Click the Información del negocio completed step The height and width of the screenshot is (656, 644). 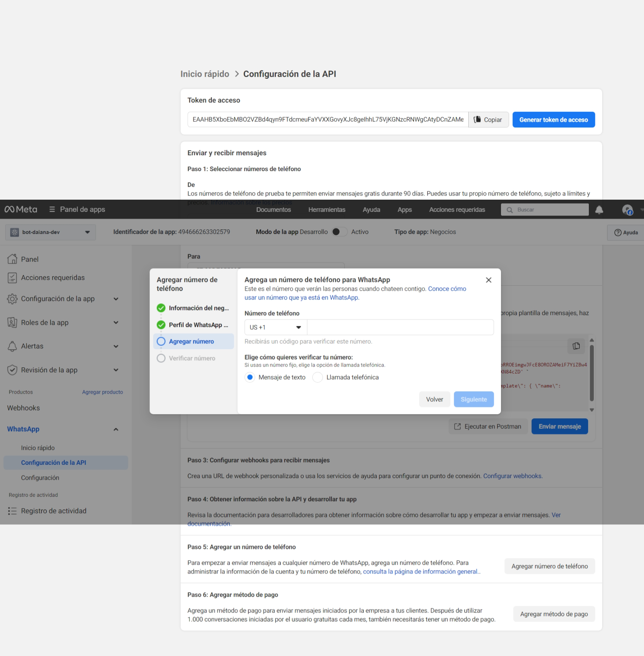point(194,308)
